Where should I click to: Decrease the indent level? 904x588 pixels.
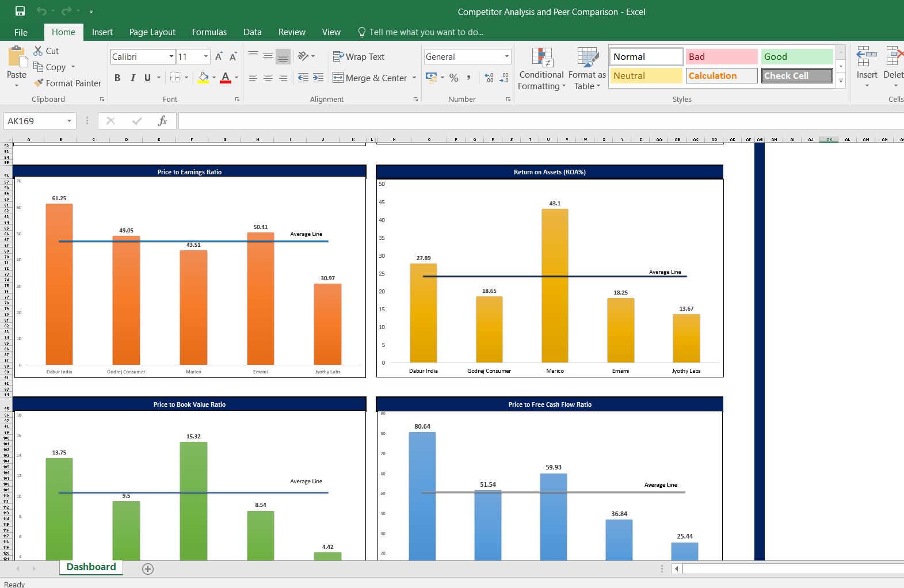click(303, 78)
